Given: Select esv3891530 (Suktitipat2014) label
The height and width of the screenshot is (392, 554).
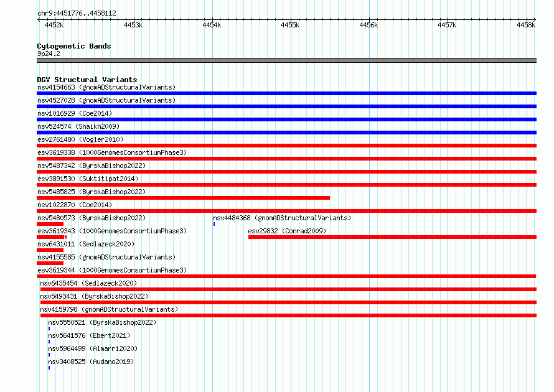Looking at the screenshot, I should tap(88, 179).
